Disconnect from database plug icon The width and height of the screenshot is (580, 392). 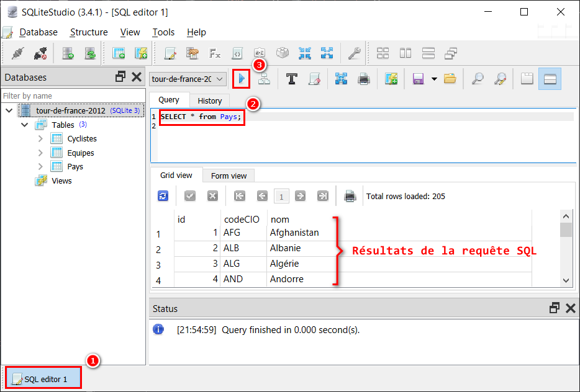pos(40,53)
